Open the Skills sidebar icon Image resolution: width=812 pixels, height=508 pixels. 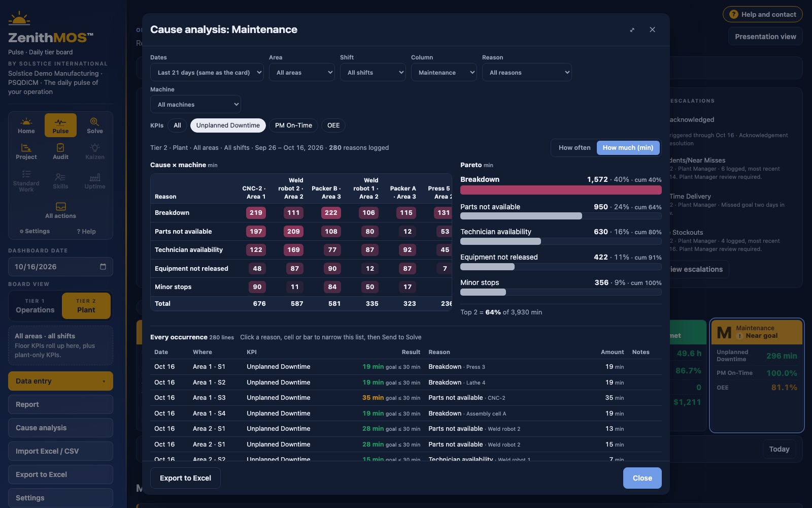point(60,181)
